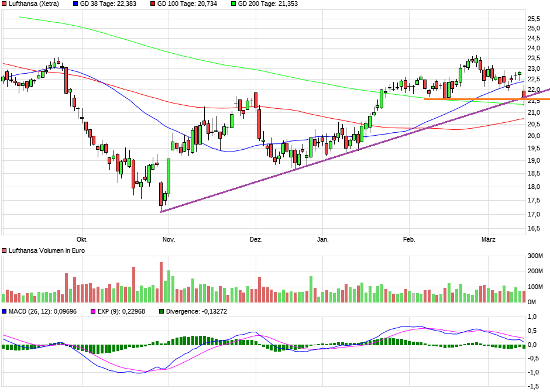Click the blue GD 38 Tage legend swatch

click(x=75, y=4)
